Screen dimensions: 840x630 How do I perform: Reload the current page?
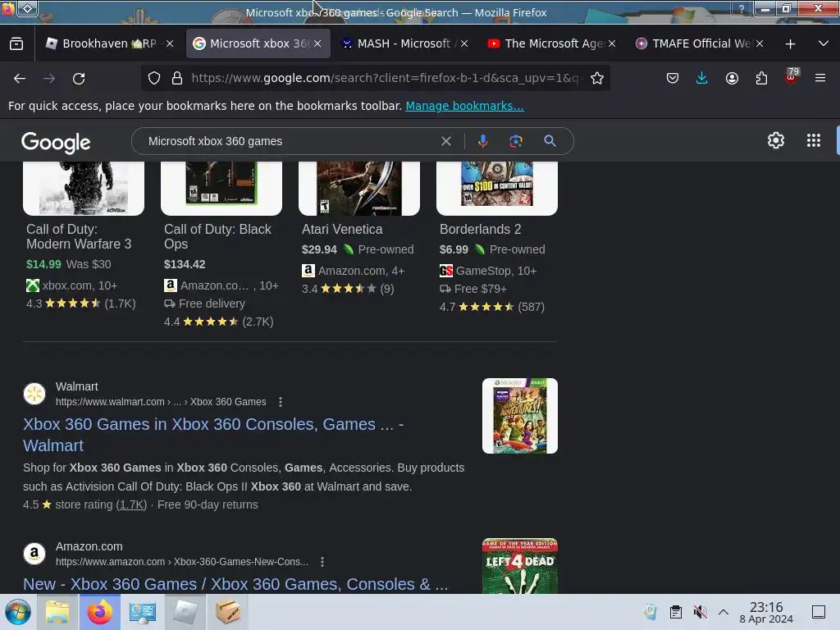click(x=79, y=78)
